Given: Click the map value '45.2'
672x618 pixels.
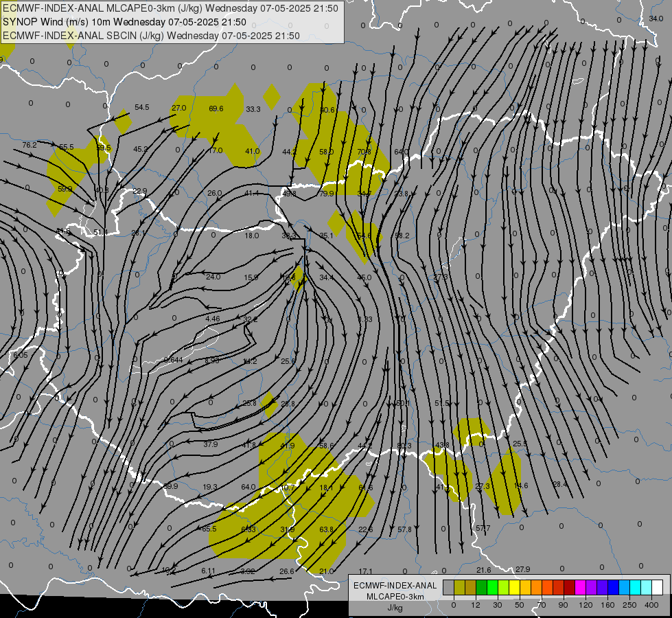Looking at the screenshot, I should (x=141, y=149).
